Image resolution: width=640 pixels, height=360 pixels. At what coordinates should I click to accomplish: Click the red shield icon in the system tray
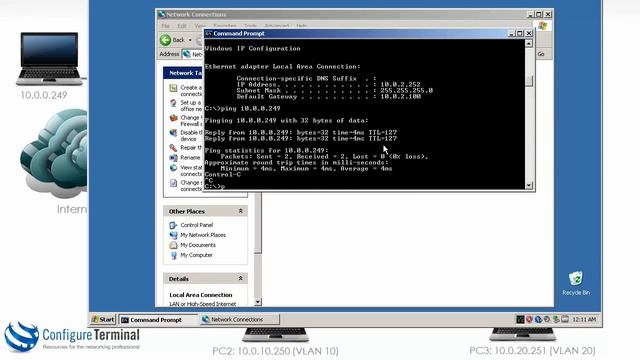529,320
